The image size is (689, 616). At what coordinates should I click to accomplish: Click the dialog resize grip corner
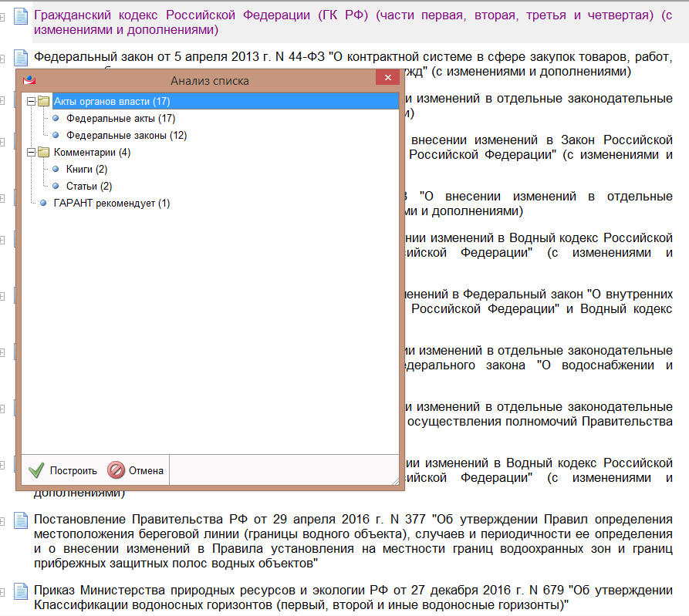[x=395, y=481]
